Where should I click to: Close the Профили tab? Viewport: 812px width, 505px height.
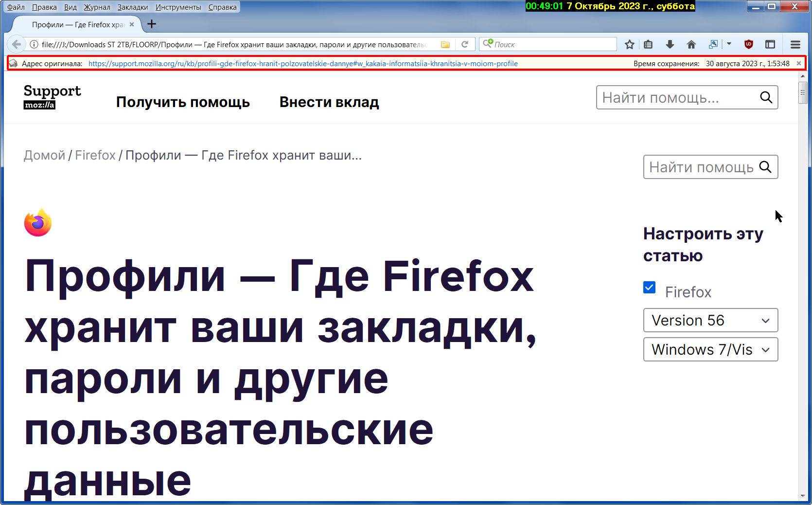[x=131, y=24]
